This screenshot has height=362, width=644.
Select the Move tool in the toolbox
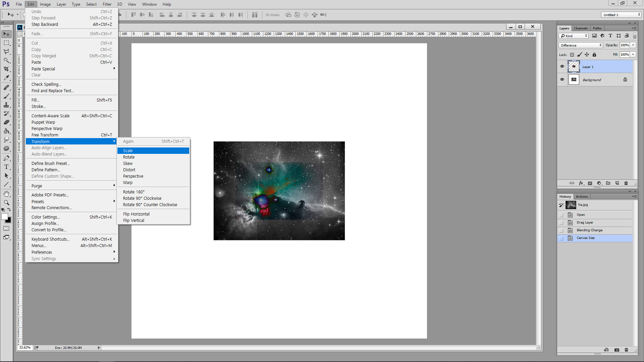tap(6, 34)
